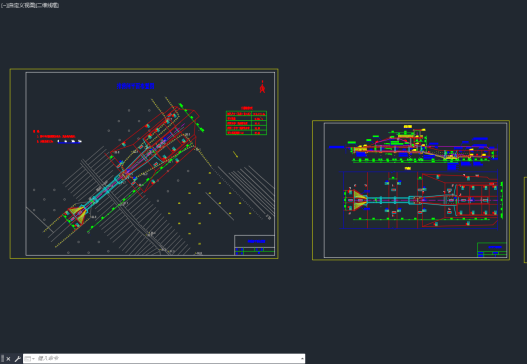Viewport: 527px width, 364px height.
Task: Open the recent commands dropdown
Action: click(29, 359)
